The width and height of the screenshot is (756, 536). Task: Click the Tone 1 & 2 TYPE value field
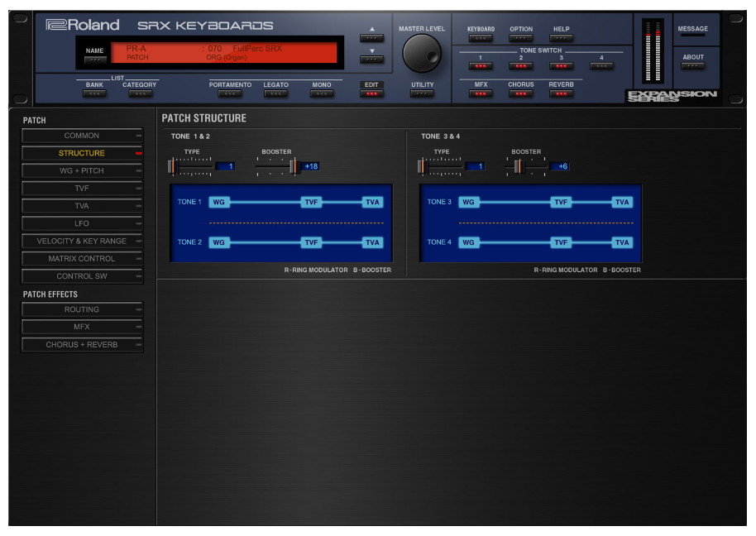225,166
